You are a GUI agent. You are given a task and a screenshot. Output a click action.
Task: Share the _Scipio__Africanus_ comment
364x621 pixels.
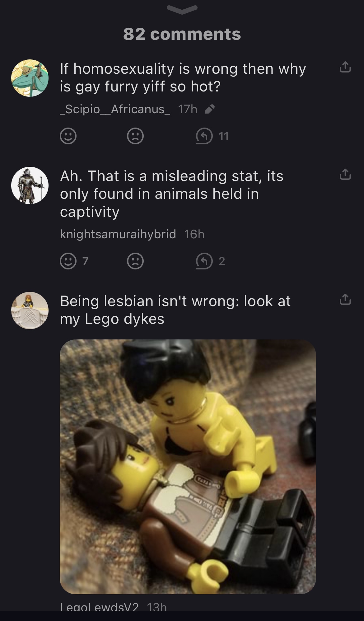pos(345,67)
